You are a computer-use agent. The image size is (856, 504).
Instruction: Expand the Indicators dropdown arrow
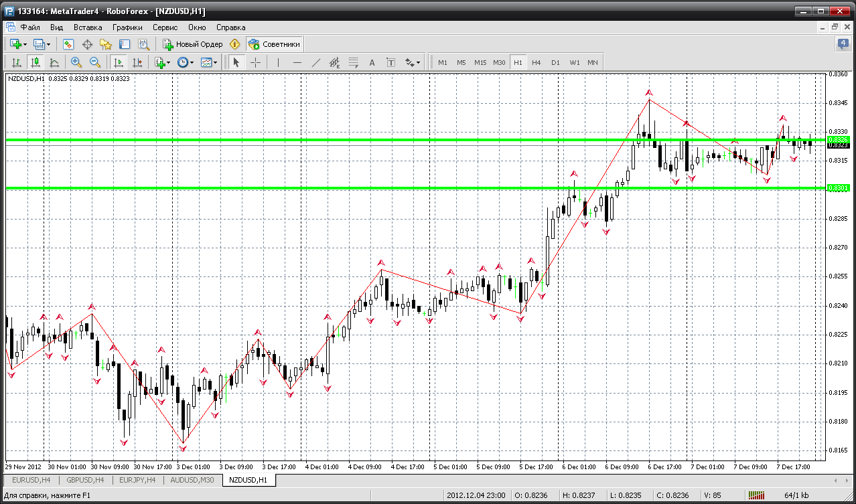pyautogui.click(x=169, y=62)
